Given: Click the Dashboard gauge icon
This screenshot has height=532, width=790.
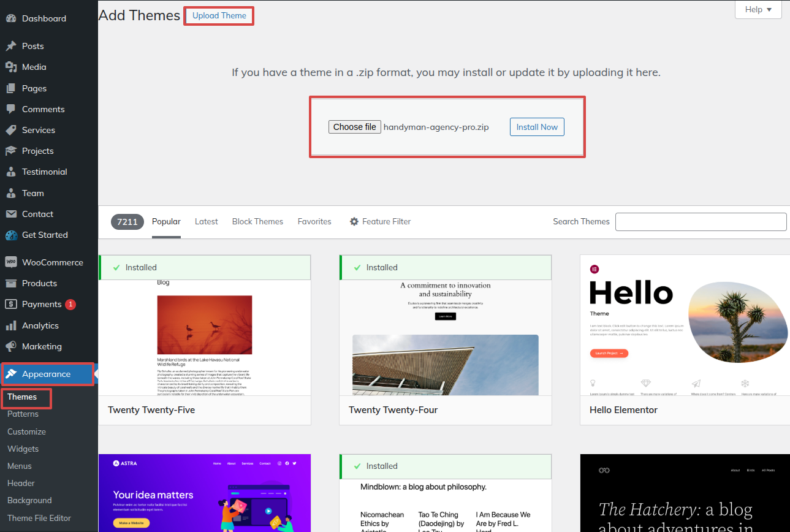Looking at the screenshot, I should coord(11,18).
